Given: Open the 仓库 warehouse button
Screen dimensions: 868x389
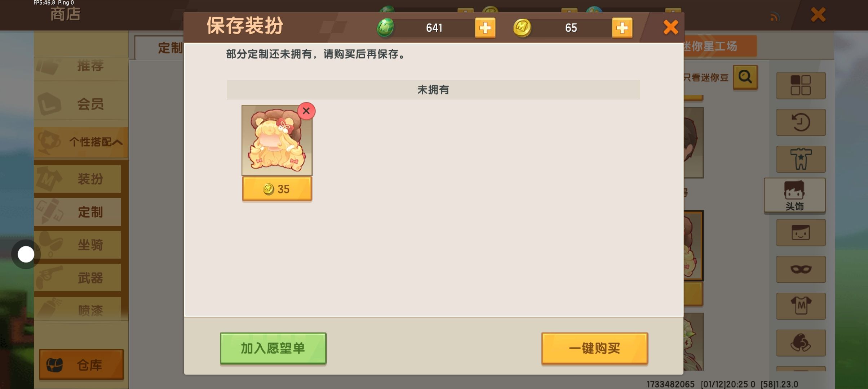Looking at the screenshot, I should (81, 365).
